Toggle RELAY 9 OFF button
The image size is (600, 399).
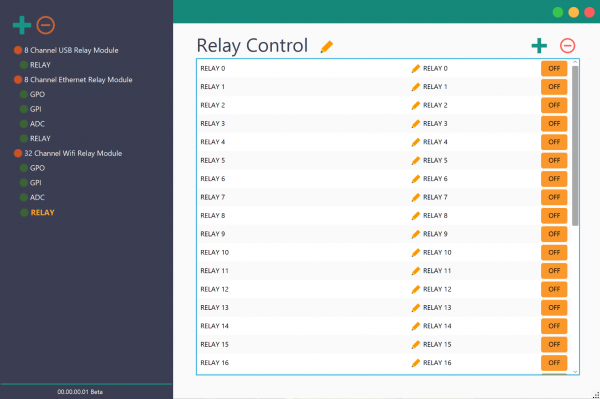click(x=554, y=234)
